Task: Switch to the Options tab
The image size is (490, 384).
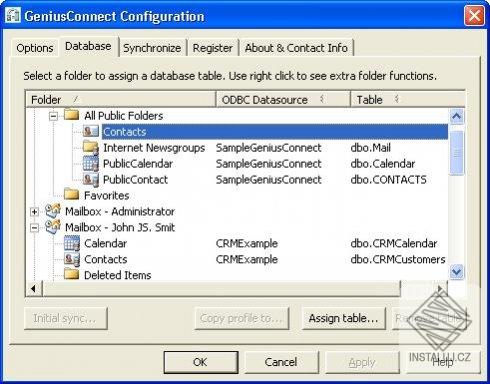Action: [x=35, y=48]
